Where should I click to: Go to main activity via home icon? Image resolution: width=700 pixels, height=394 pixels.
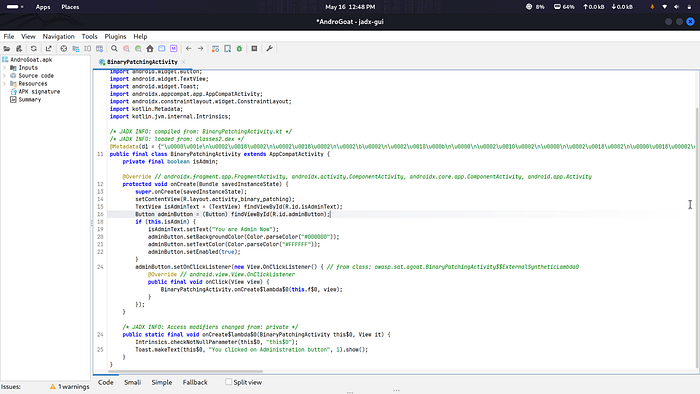click(150, 49)
